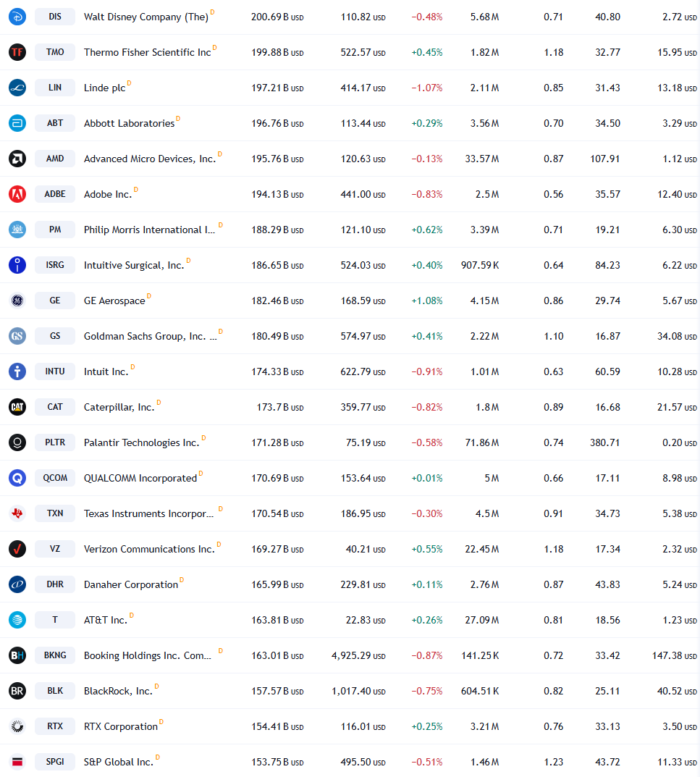Click the 34.08 USD EPS value
This screenshot has height=777, width=700.
tap(677, 336)
